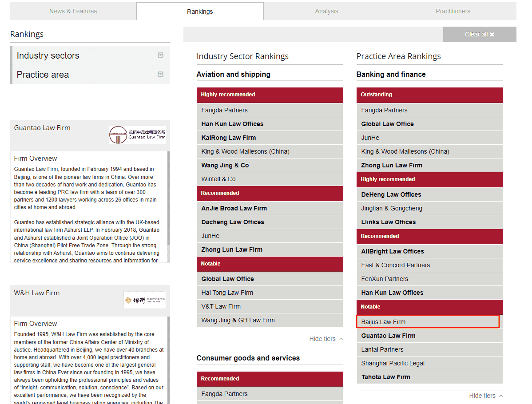Expand the Industry sectors filter
The height and width of the screenshot is (404, 532).
click(x=91, y=55)
